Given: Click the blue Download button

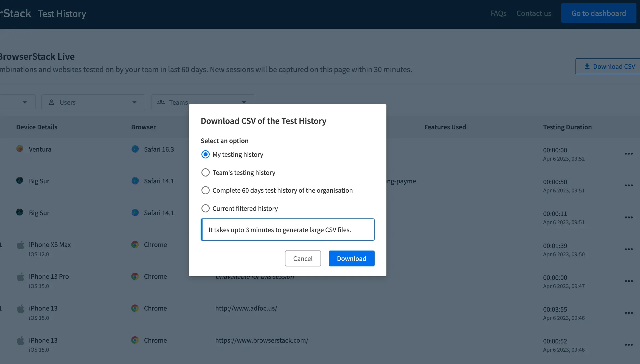Looking at the screenshot, I should pyautogui.click(x=351, y=258).
